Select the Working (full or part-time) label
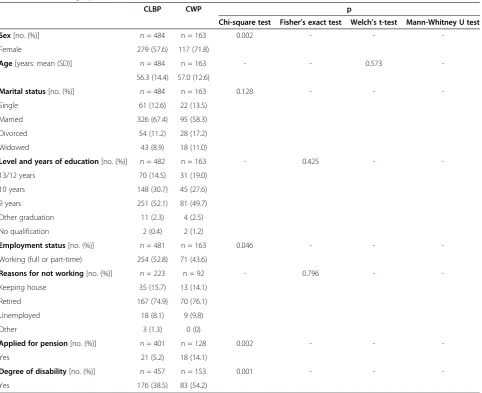482x393 pixels. (x=41, y=259)
